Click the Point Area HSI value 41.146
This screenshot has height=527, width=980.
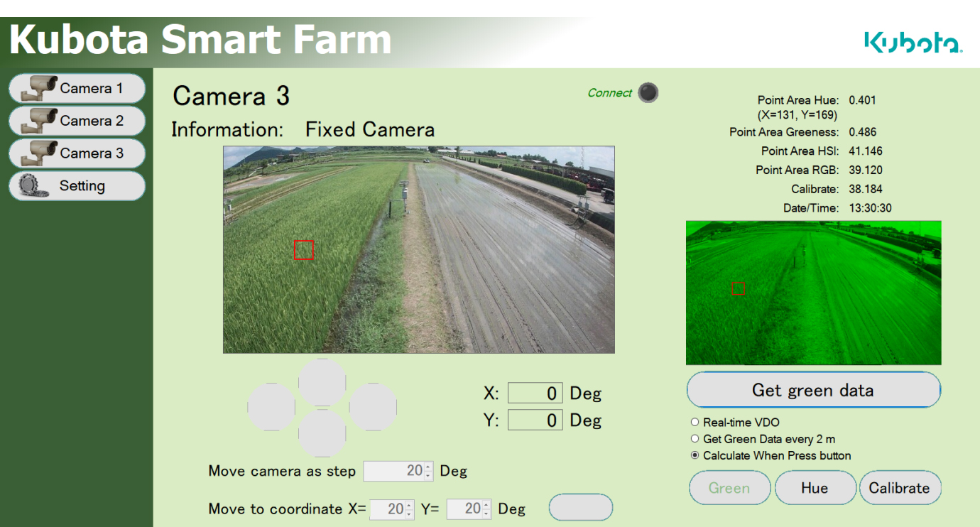coord(866,151)
